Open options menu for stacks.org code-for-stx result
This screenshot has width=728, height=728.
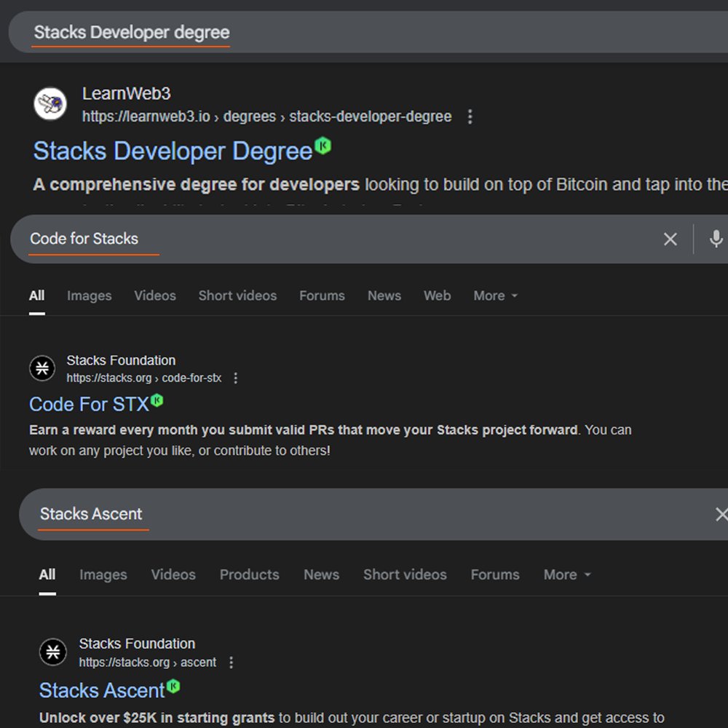[235, 379]
